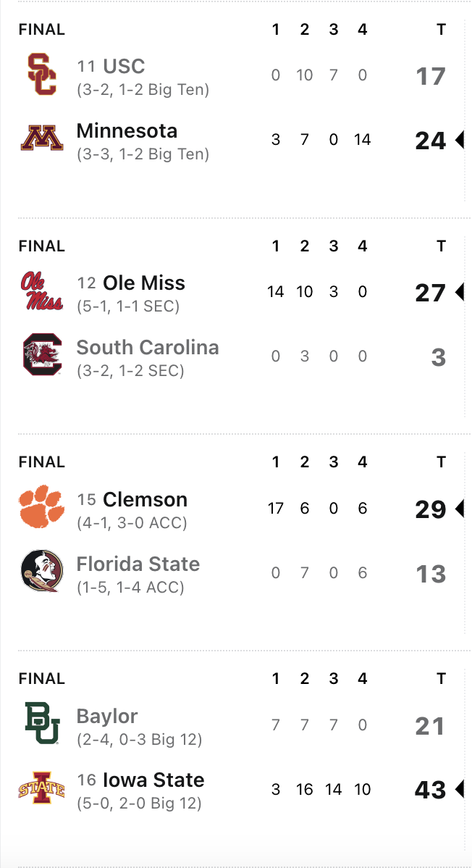Click the Ole Miss logo
This screenshot has height=868, width=472.
42,291
